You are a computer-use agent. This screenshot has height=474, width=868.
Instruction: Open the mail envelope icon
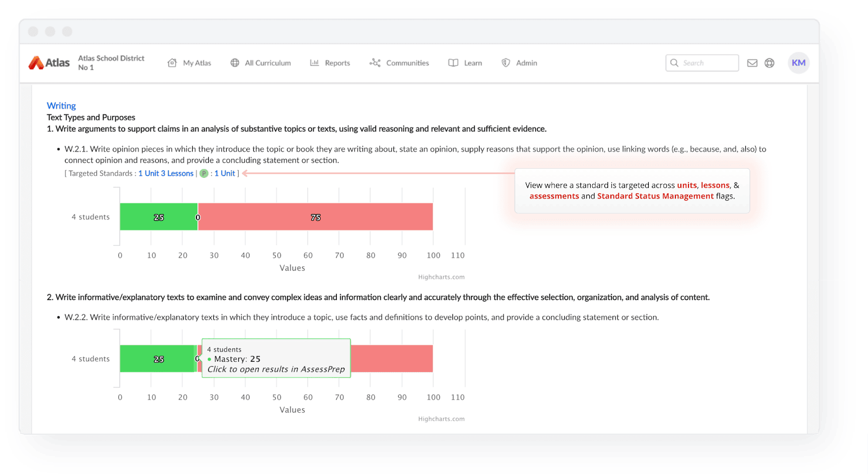click(x=752, y=63)
